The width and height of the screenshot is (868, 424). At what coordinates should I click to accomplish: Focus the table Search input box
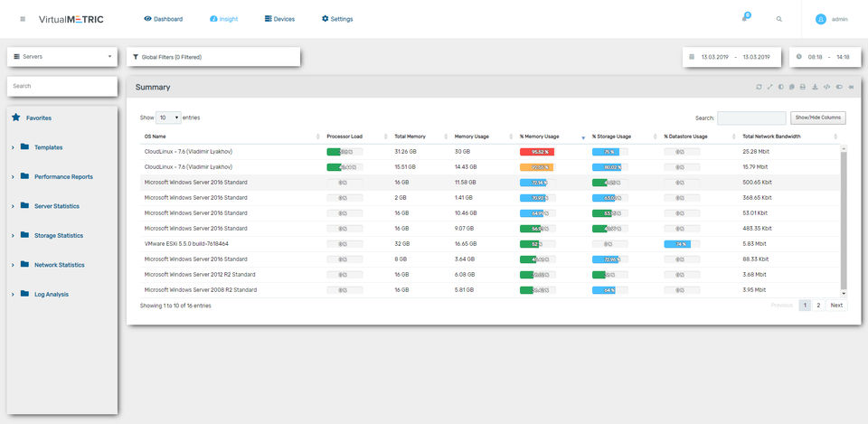point(751,118)
